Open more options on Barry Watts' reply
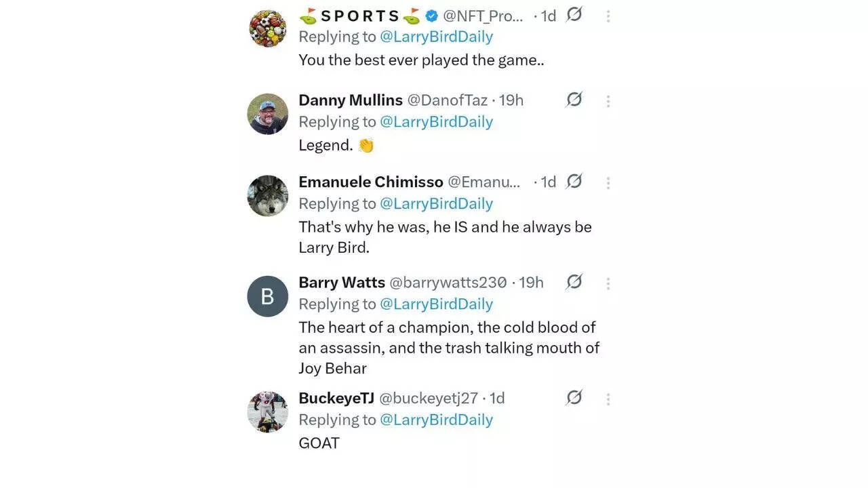Image resolution: width=868 pixels, height=488 pixels. point(608,283)
